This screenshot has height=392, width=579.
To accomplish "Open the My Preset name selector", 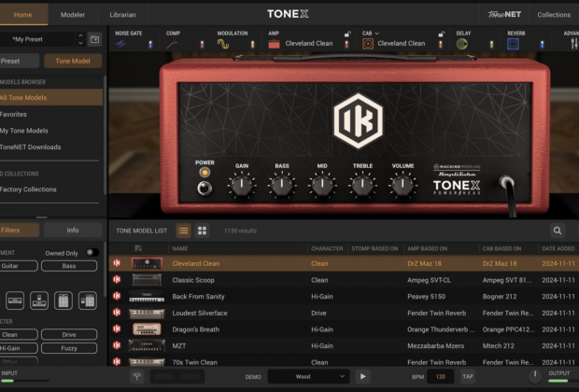I will click(38, 39).
